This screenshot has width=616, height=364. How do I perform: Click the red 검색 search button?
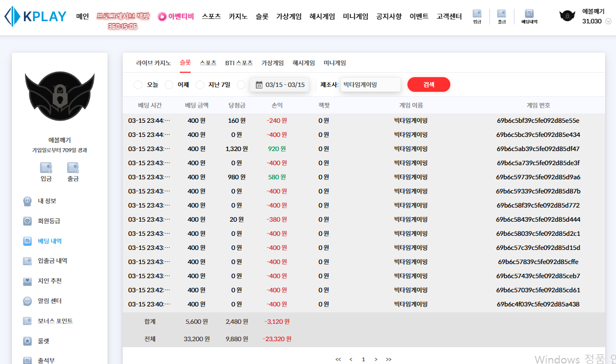(429, 85)
